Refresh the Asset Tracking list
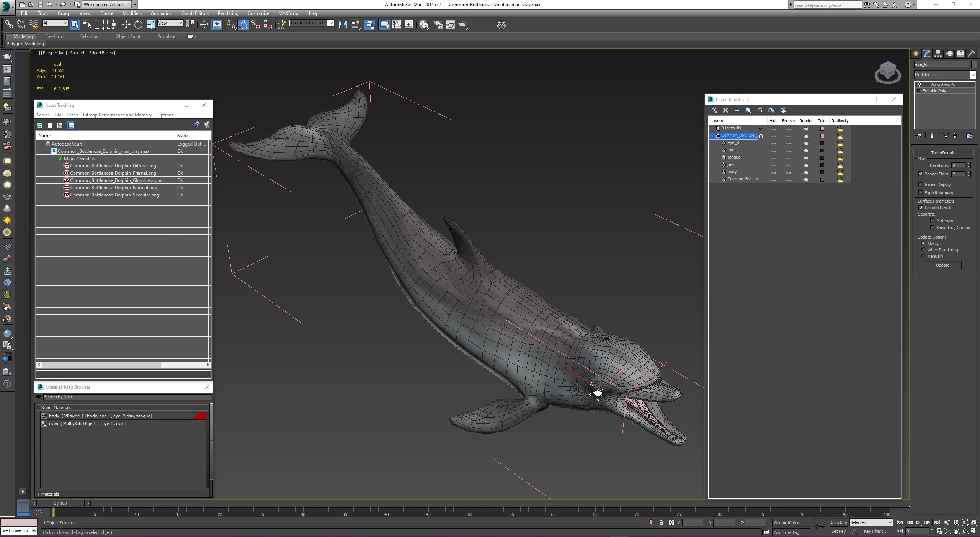This screenshot has height=537, width=980. coord(39,125)
